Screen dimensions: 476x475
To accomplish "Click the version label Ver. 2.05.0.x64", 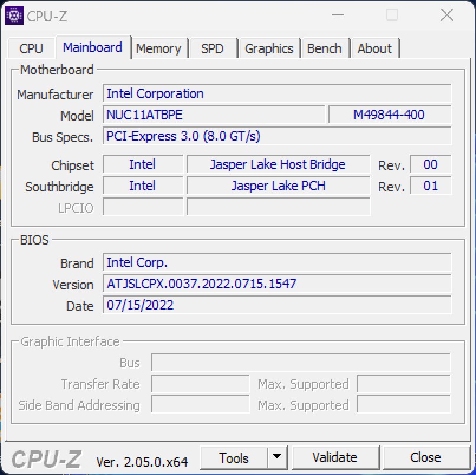I will (142, 462).
